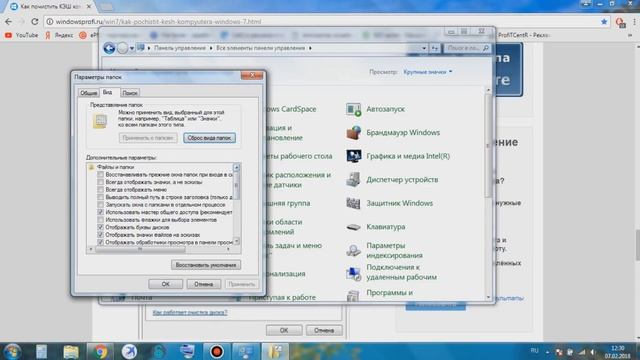Click the Chrome browser back arrow
This screenshot has width=640, height=360.
[x=9, y=22]
